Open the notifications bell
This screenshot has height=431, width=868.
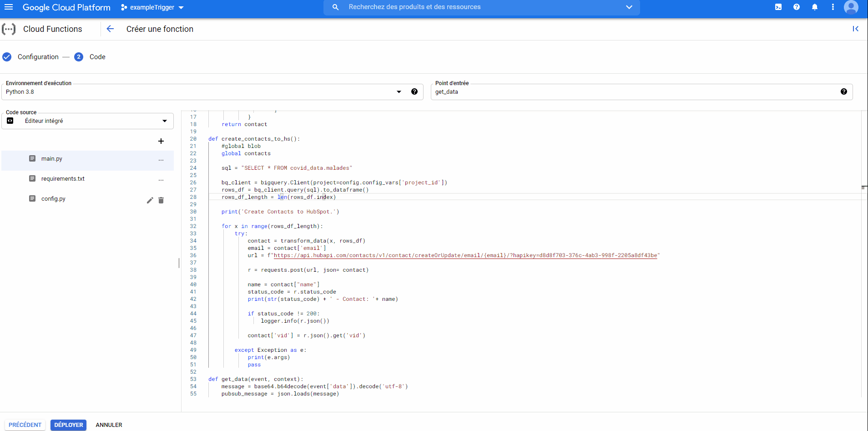coord(815,7)
